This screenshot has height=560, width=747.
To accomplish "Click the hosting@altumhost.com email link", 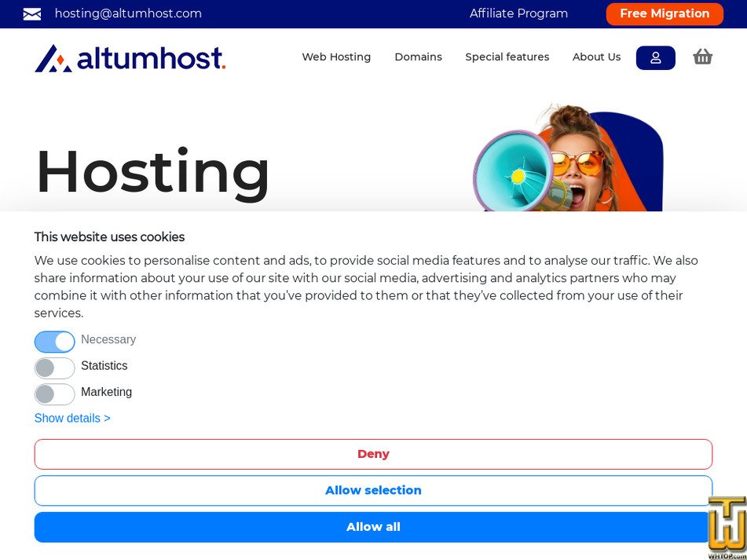I will click(128, 13).
